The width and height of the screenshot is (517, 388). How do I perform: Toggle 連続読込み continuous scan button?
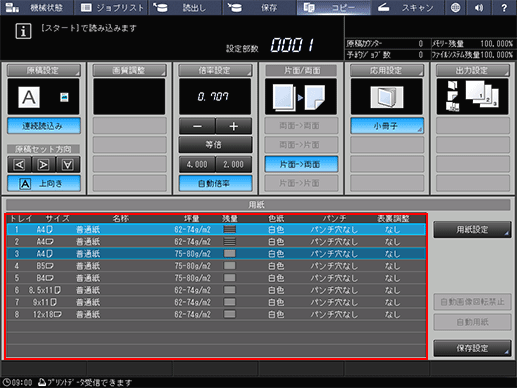[x=44, y=126]
